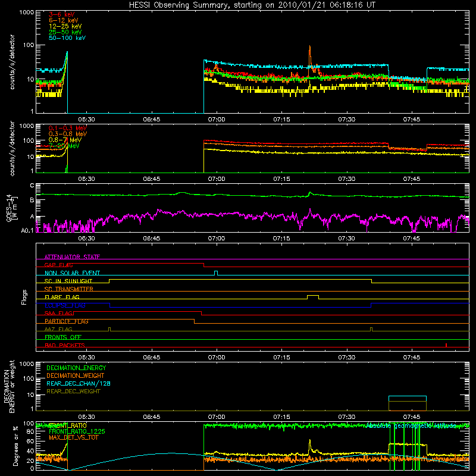Click the cyan REAR_DEC_CHAN box in the decimation panel
The image size is (476, 476).
click(408, 398)
